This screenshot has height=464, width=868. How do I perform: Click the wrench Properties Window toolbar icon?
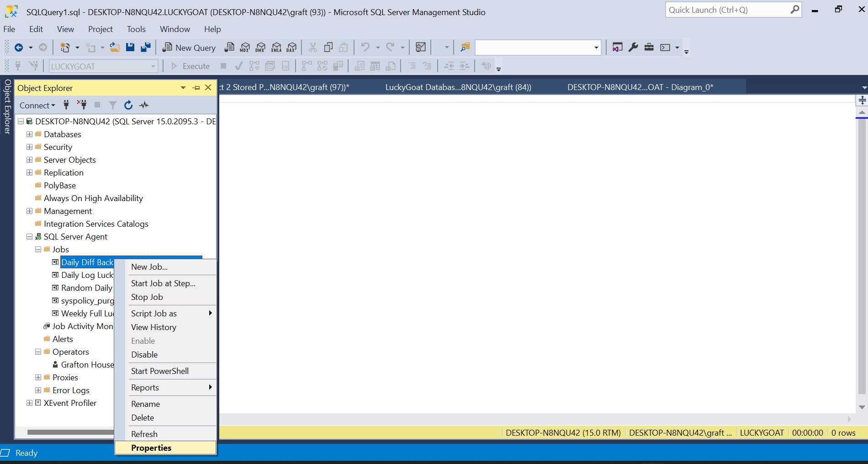pos(633,48)
